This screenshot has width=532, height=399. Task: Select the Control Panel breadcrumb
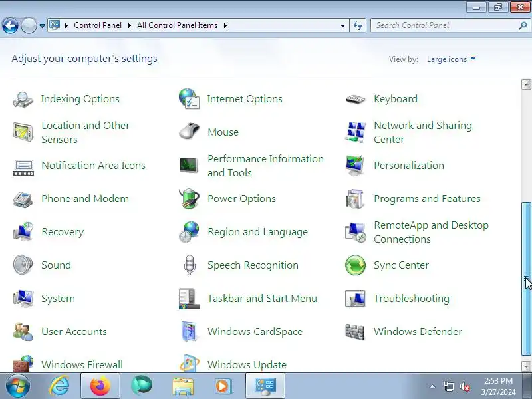tap(98, 25)
